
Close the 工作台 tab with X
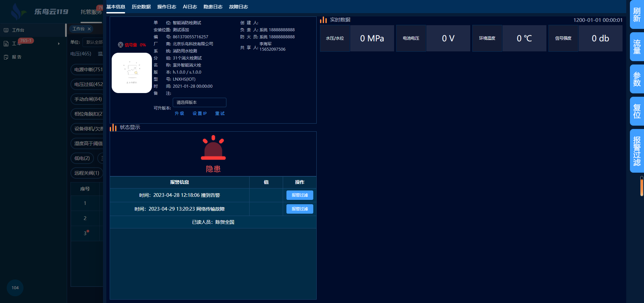89,29
